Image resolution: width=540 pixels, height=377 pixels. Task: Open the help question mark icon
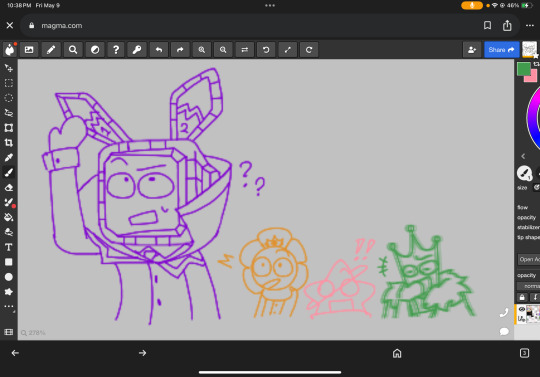coord(116,50)
